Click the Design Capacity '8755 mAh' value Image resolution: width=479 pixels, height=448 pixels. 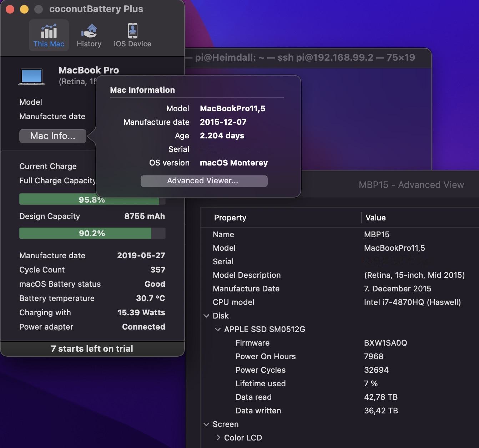[145, 216]
